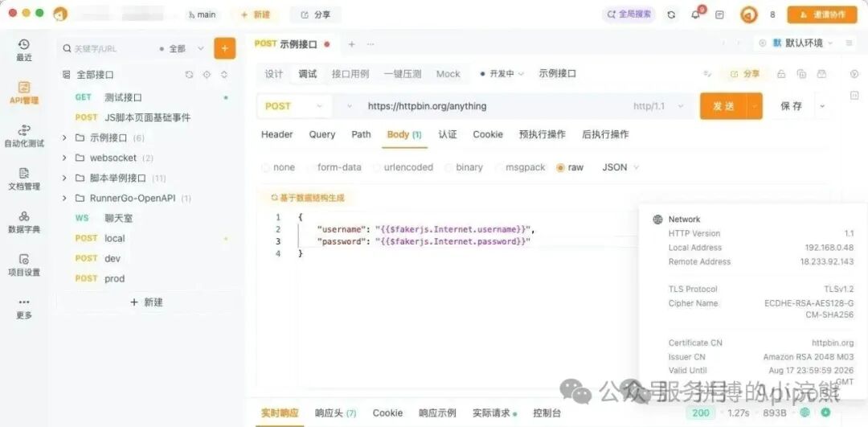Click the orange plus button beside search
The height and width of the screenshot is (427, 868).
(x=225, y=49)
